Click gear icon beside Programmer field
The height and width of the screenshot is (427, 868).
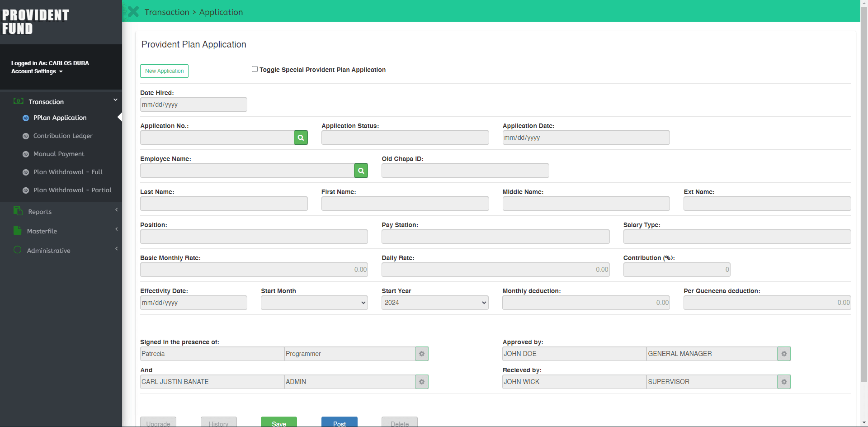pos(421,354)
